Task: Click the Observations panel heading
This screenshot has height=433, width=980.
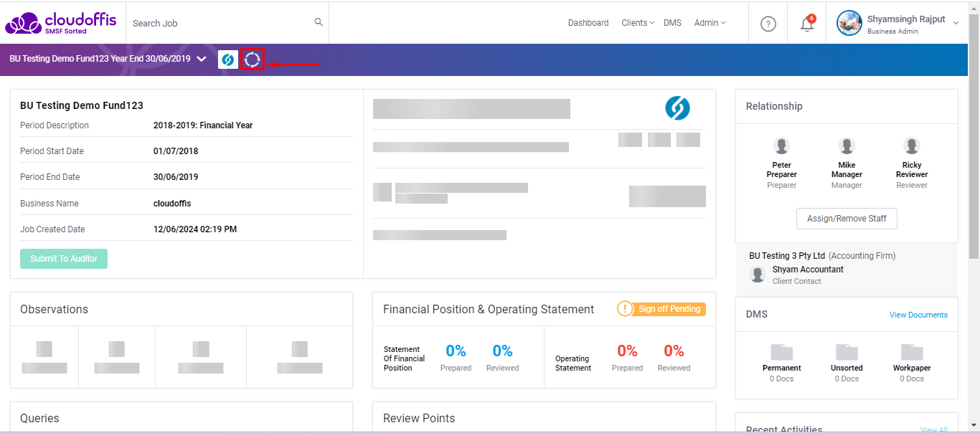Action: click(54, 310)
